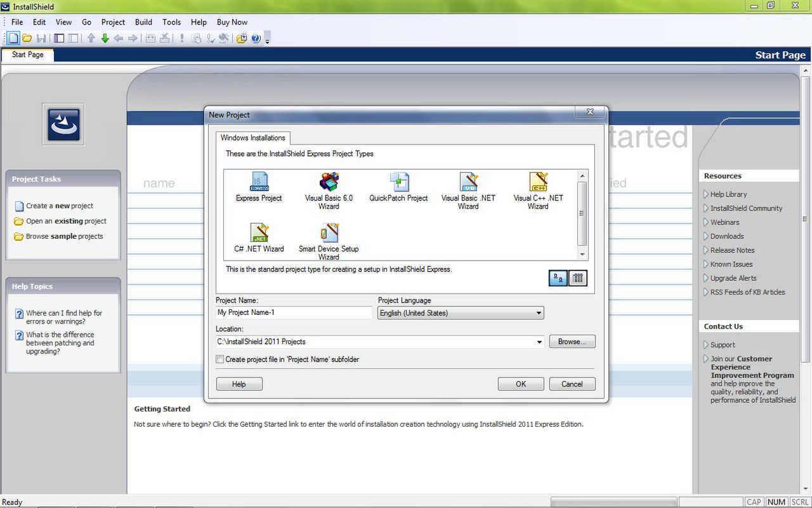Viewport: 812px width, 508px height.
Task: Switch project list to large icon view
Action: coord(558,277)
